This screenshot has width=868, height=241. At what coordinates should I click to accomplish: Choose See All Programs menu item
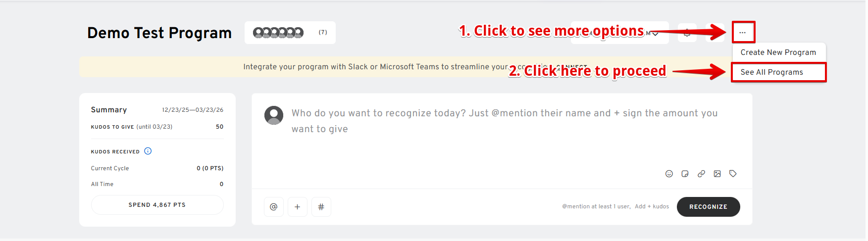tap(771, 72)
